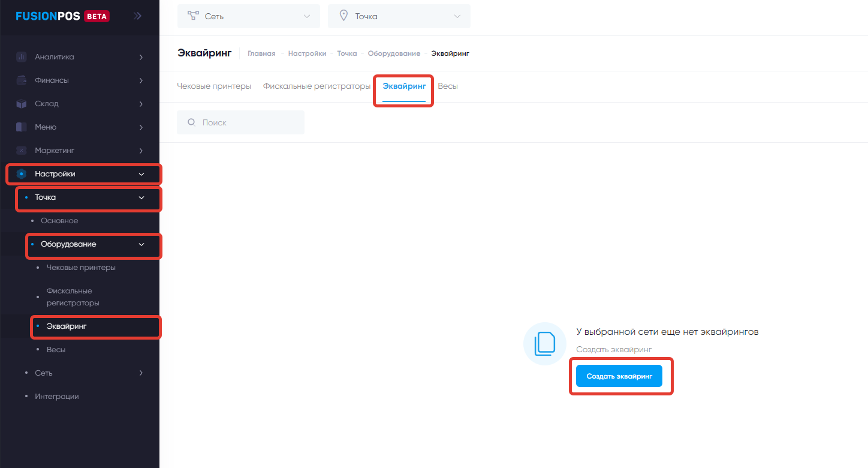Click the Warehouse box icon

(x=22, y=104)
